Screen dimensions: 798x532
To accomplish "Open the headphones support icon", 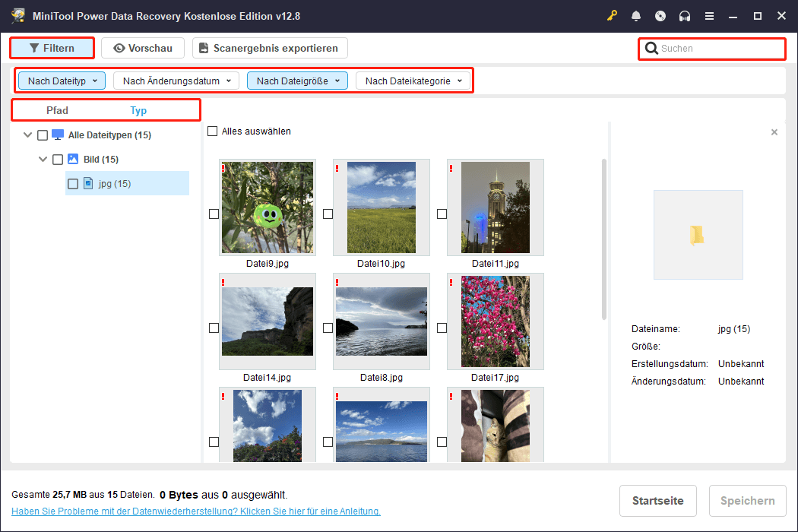I will tap(685, 16).
